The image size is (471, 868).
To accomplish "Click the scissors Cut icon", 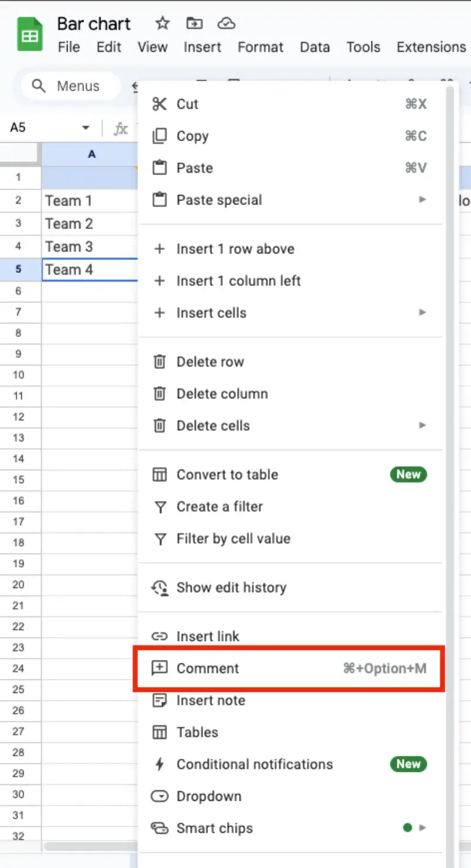I will (160, 104).
